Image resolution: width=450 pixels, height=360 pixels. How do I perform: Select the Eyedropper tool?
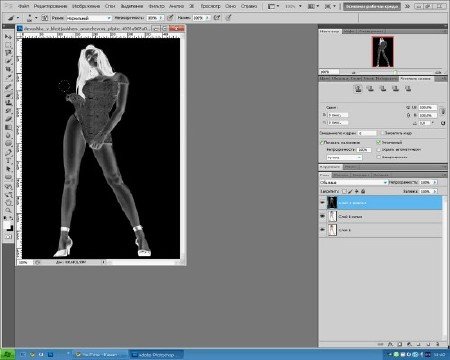click(x=8, y=78)
